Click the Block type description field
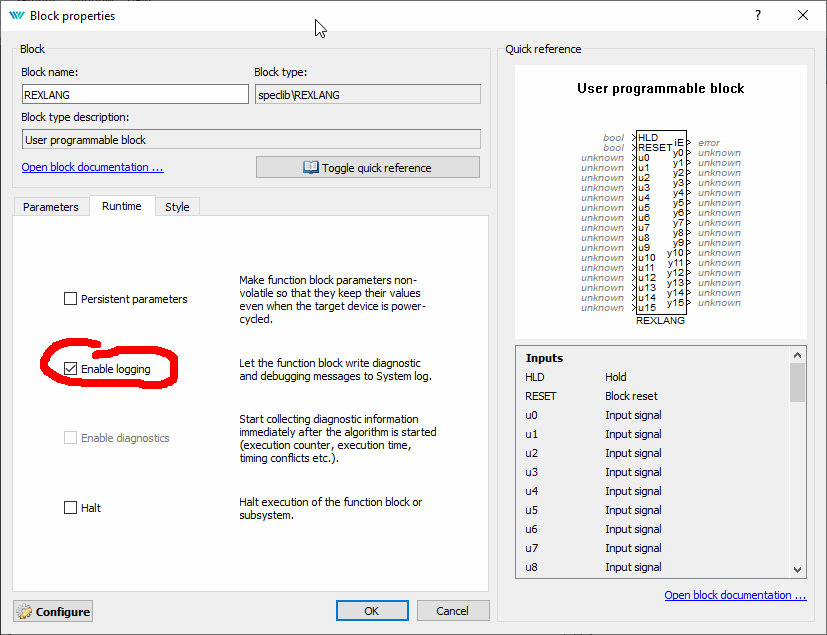The width and height of the screenshot is (827, 635). [x=251, y=140]
